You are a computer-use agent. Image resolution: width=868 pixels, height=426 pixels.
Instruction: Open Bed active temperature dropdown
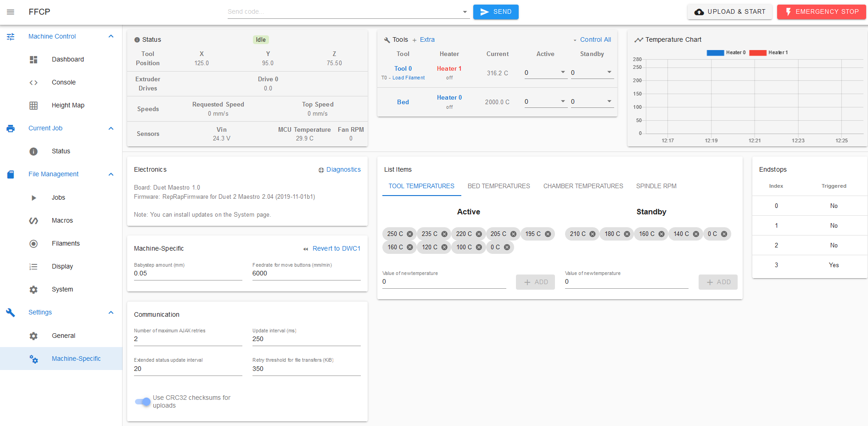pyautogui.click(x=563, y=101)
